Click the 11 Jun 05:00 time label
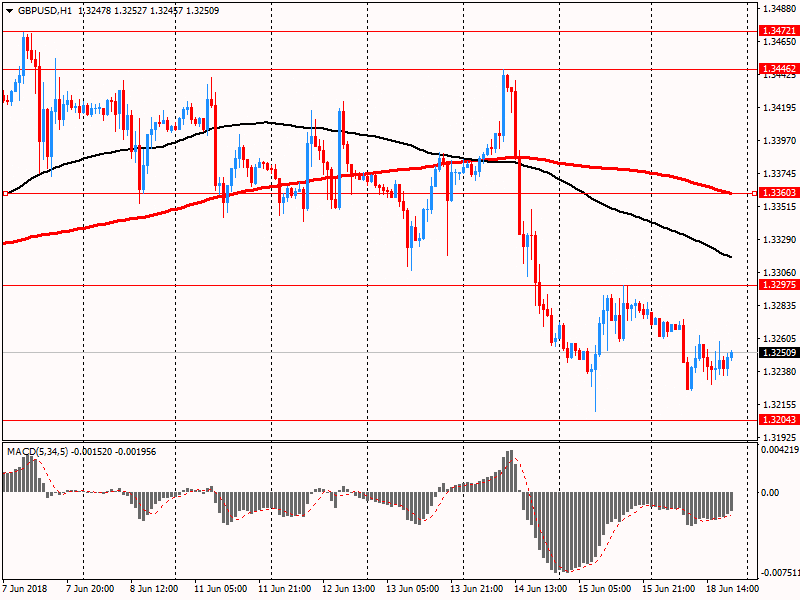Image resolution: width=800 pixels, height=600 pixels. [x=220, y=589]
